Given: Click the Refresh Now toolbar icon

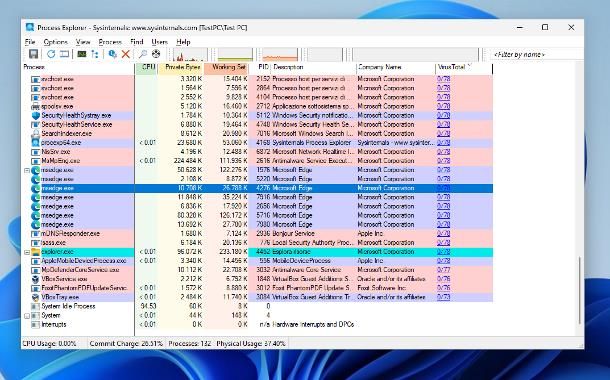Looking at the screenshot, I should [x=51, y=54].
